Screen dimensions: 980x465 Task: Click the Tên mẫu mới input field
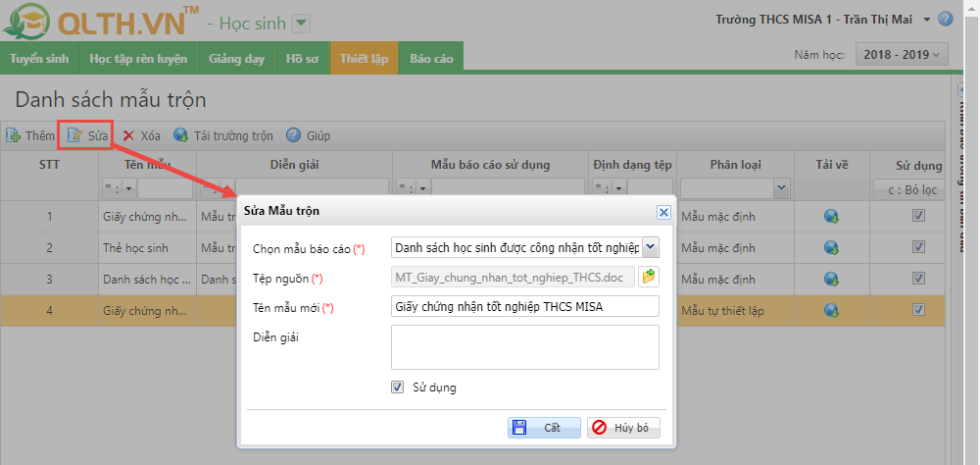tap(524, 307)
